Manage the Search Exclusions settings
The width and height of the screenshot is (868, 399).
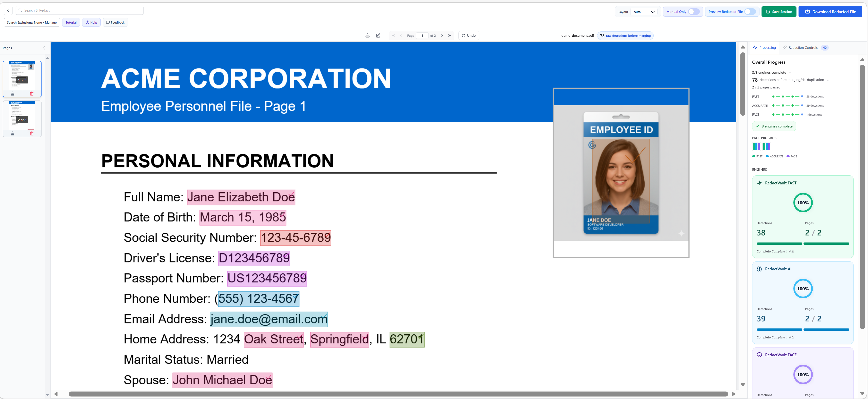pos(32,22)
